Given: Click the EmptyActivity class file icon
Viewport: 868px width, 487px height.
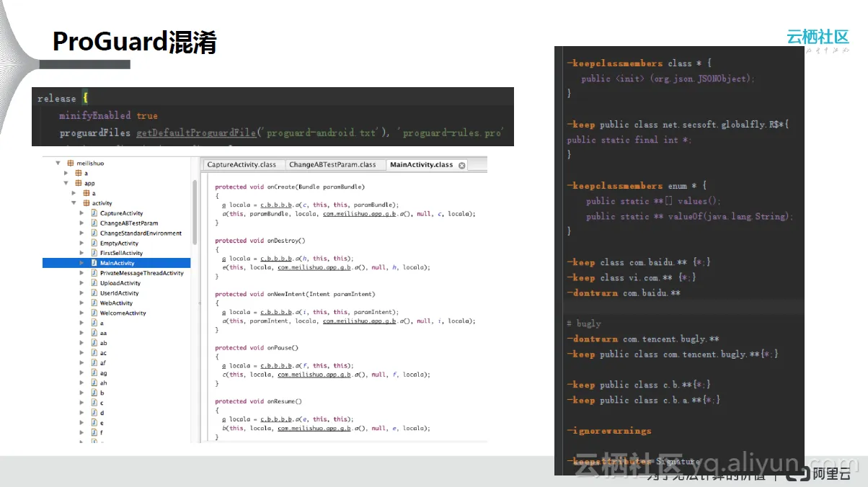Looking at the screenshot, I should [x=94, y=243].
